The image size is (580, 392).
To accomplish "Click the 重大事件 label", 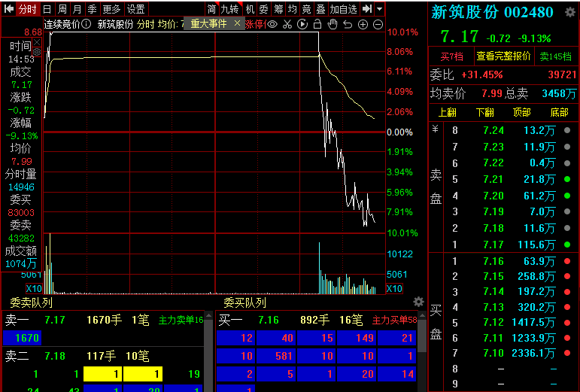I will [208, 24].
